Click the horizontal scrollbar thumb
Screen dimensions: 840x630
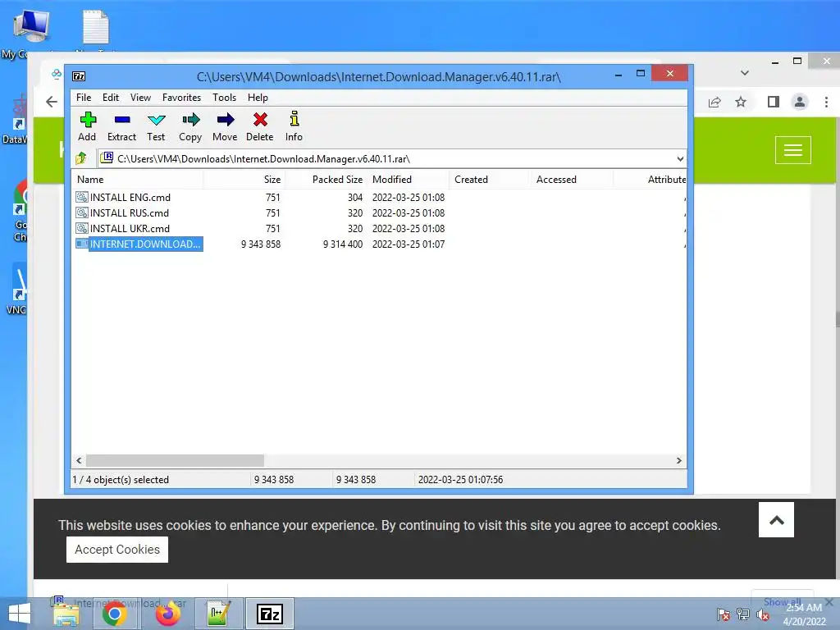click(x=176, y=461)
